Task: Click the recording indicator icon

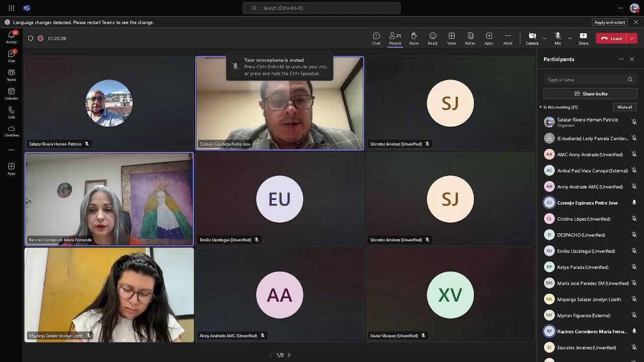Action: pyautogui.click(x=41, y=38)
